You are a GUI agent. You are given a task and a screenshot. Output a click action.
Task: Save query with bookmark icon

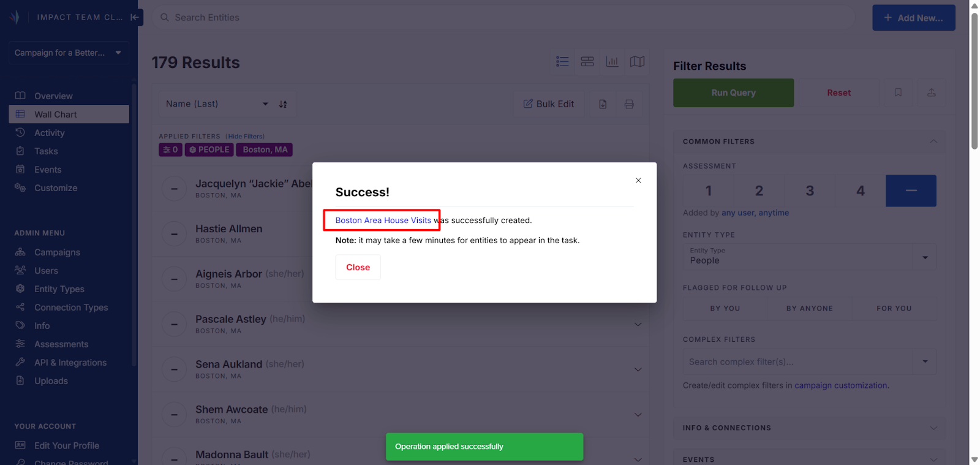(x=898, y=93)
